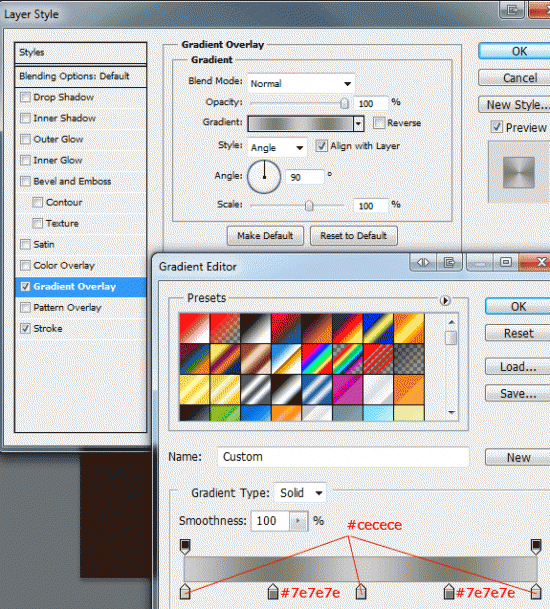This screenshot has width=550, height=609.
Task: Select the middle bottom color stop
Action: click(361, 591)
